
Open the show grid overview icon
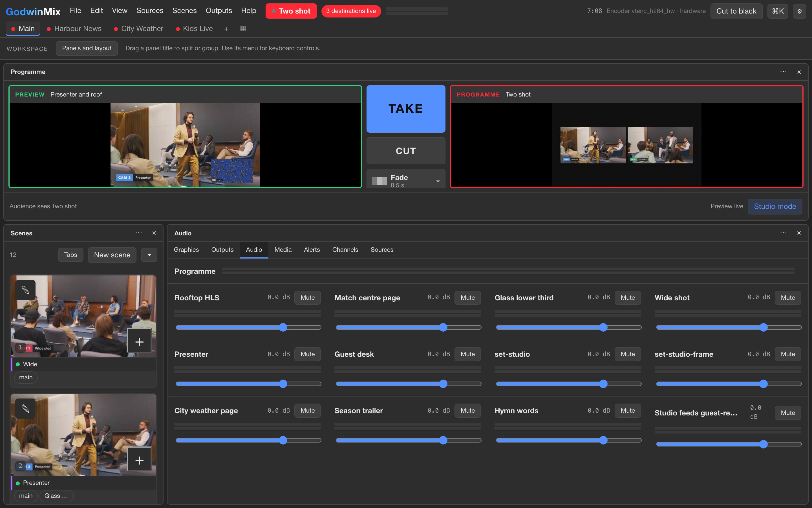[x=243, y=29]
